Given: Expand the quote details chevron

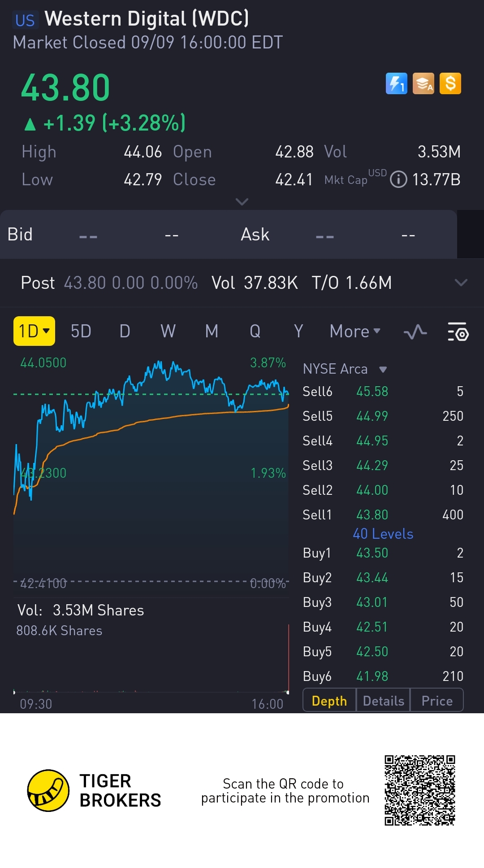Looking at the screenshot, I should (242, 201).
